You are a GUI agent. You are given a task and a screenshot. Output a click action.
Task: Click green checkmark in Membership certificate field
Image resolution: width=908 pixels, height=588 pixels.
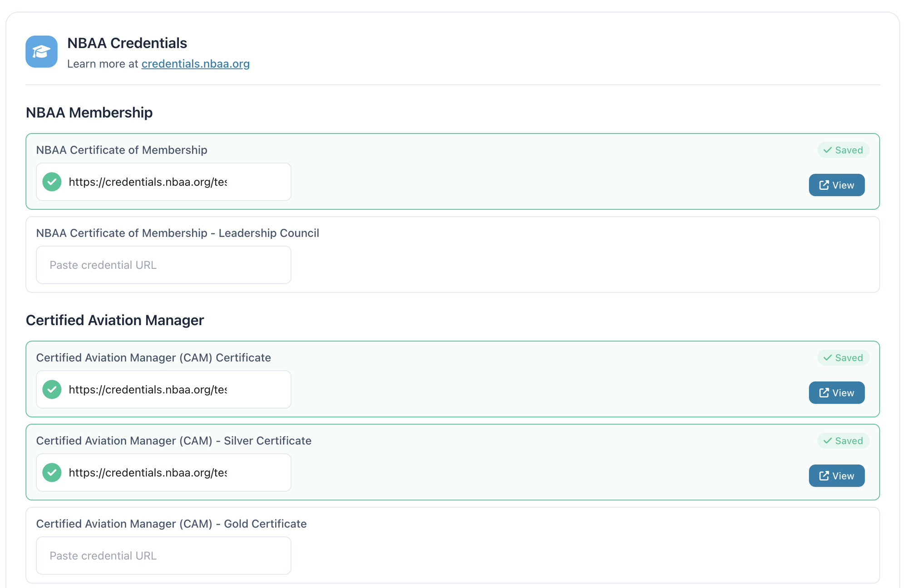pyautogui.click(x=52, y=182)
